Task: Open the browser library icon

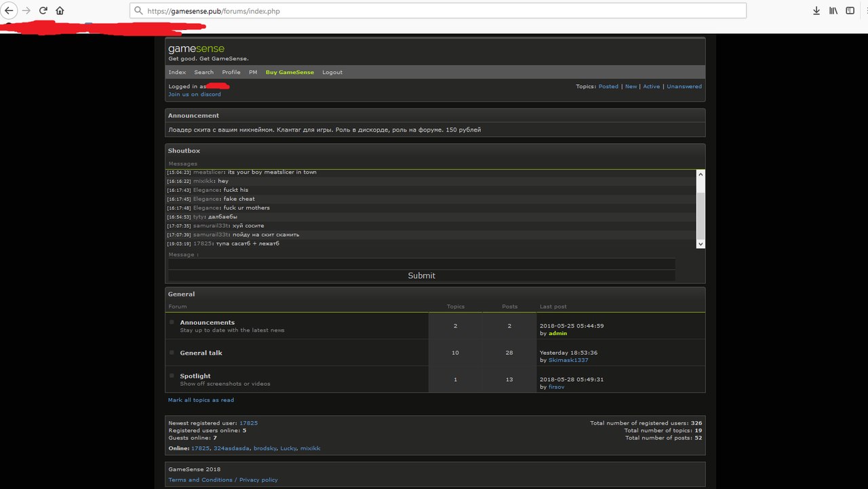Action: coord(834,11)
